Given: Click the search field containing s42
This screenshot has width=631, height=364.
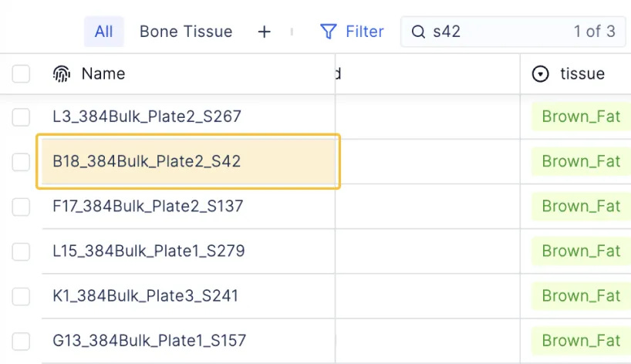Looking at the screenshot, I should click(x=513, y=32).
